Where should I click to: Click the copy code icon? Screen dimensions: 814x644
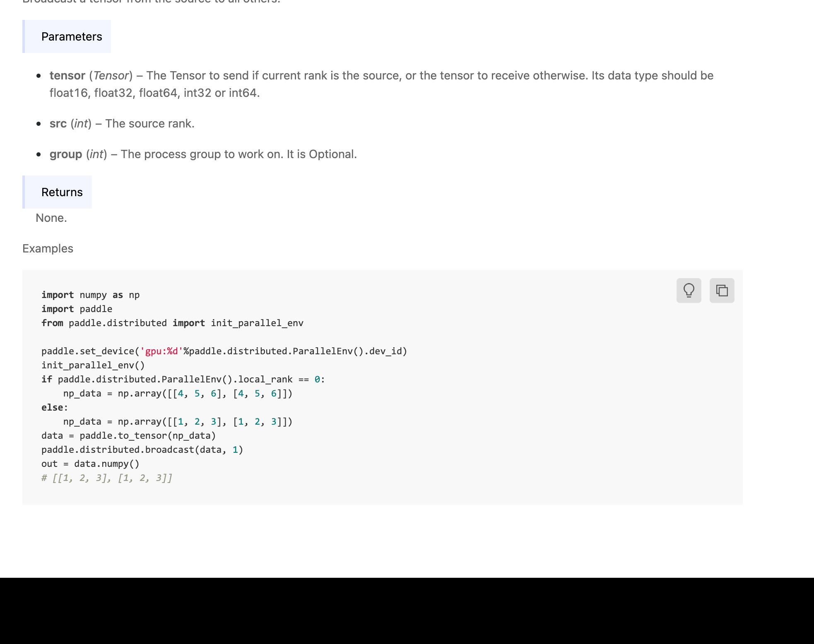(722, 291)
